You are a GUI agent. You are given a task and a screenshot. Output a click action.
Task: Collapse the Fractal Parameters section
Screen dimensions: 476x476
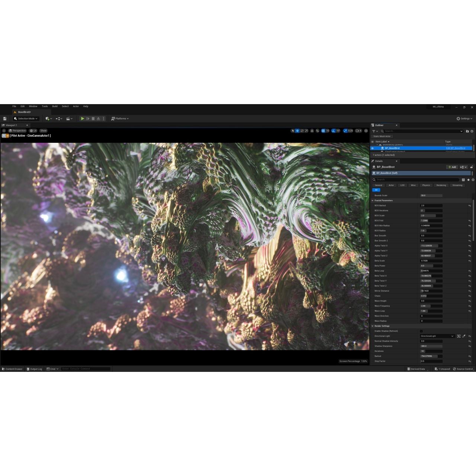(x=373, y=200)
